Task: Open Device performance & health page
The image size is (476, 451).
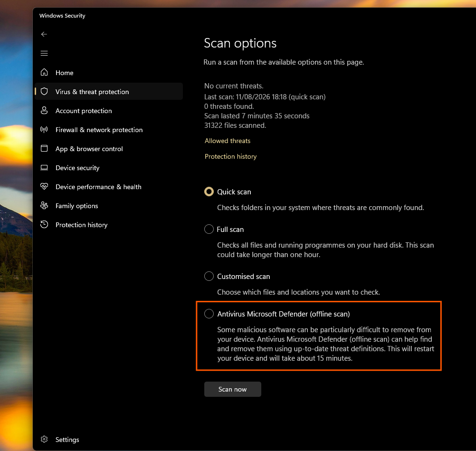Action: pos(109,187)
